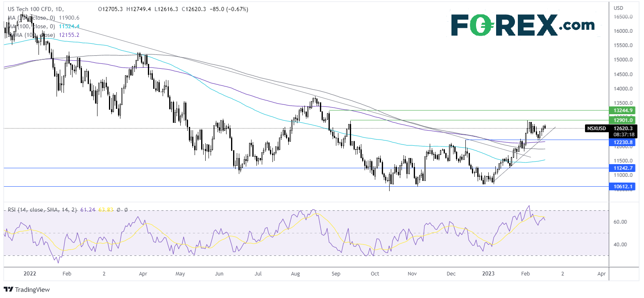Click the TradingView logo at bottom
Screen dimensions: 644x298
[27, 290]
